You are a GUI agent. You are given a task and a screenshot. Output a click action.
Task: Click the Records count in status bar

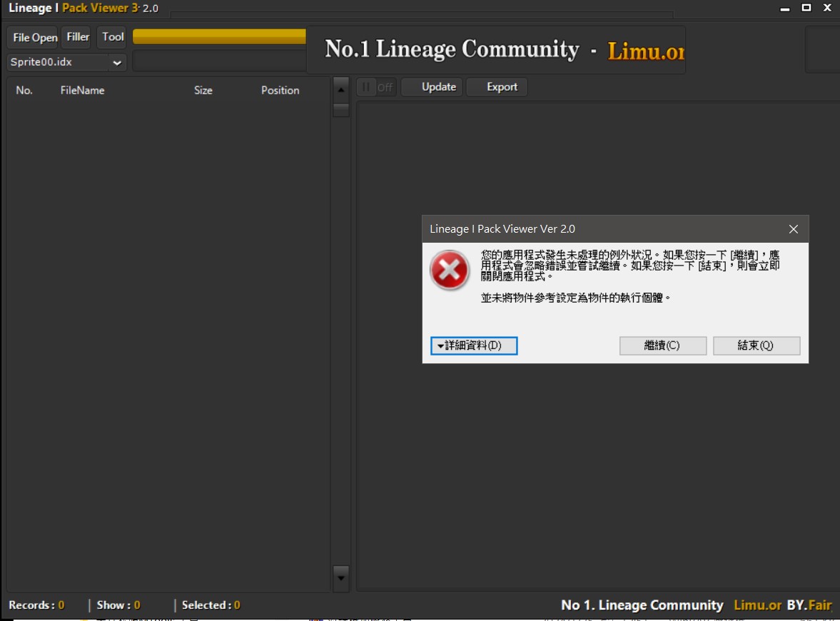(x=36, y=605)
